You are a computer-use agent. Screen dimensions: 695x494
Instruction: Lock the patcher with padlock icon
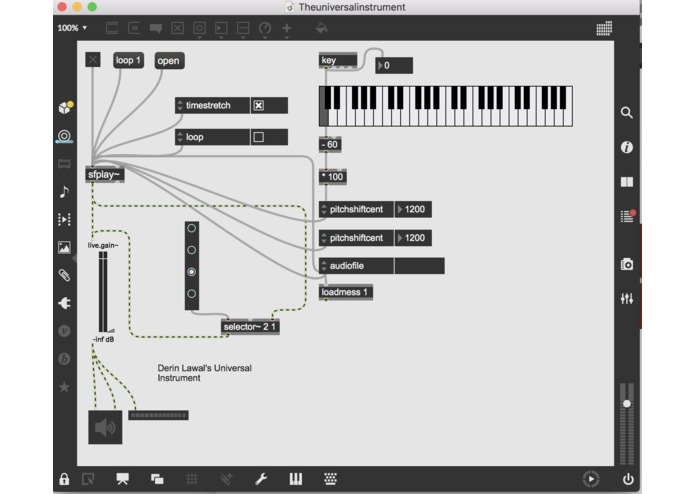tap(64, 479)
